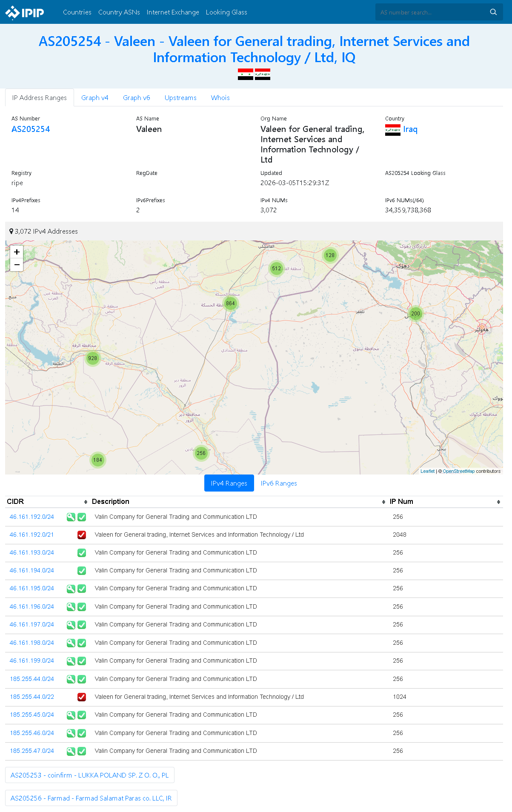Screen dimensions: 512x812
Task: Sort table by CIDR column arrows
Action: [x=86, y=502]
